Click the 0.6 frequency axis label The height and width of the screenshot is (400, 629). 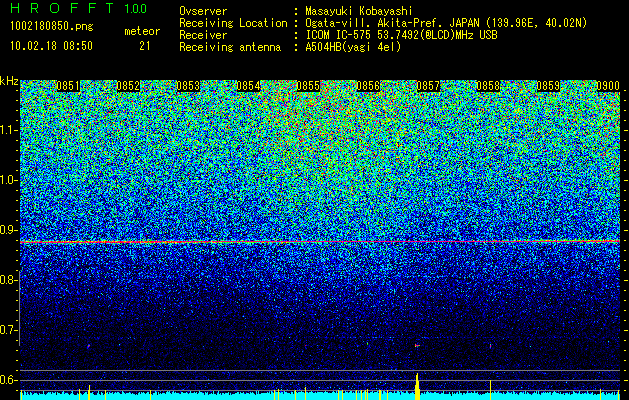pos(8,380)
